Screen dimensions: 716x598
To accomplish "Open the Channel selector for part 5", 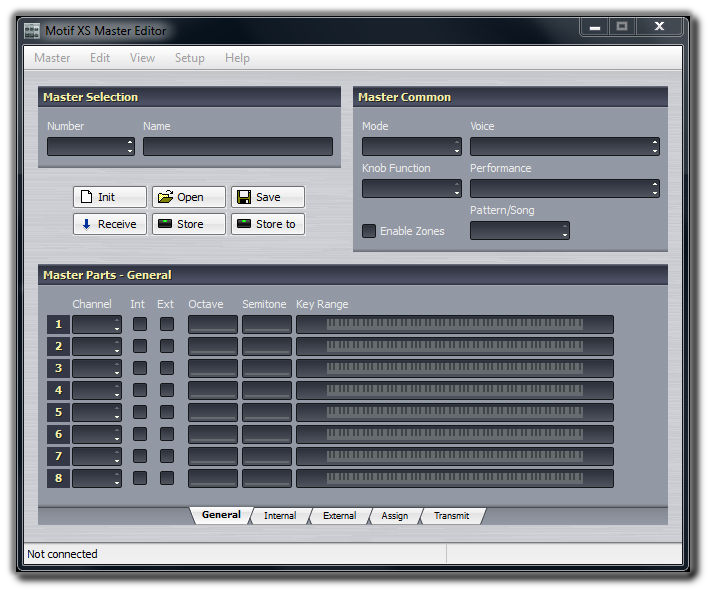I will coord(97,412).
